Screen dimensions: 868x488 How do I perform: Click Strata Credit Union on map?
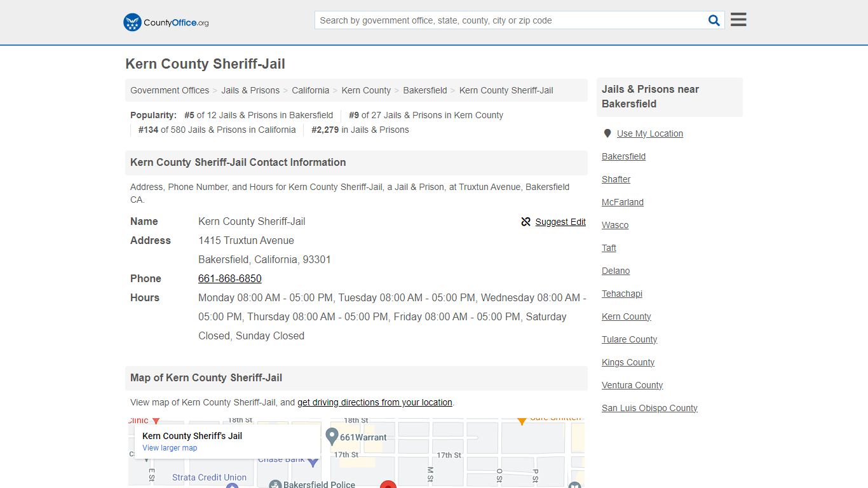(x=209, y=477)
